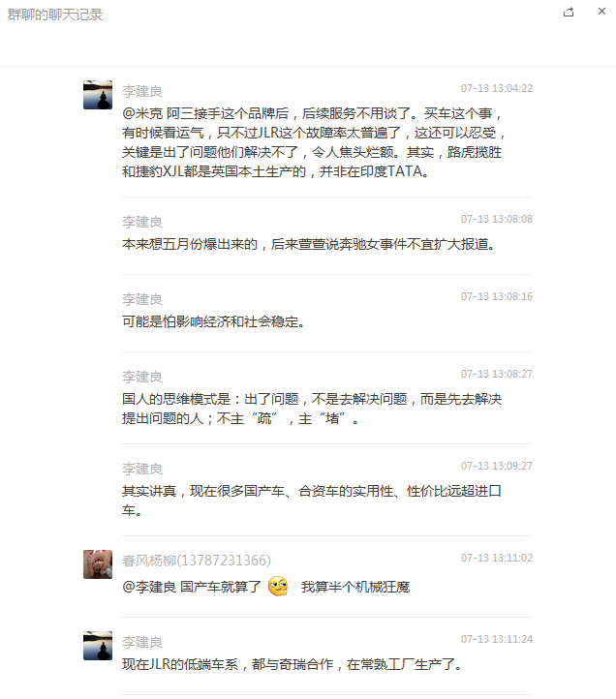Screen dimensions: 616x699
Task: Click the @李建良 mention in 春风杨柳's reply
Action: pos(149,587)
